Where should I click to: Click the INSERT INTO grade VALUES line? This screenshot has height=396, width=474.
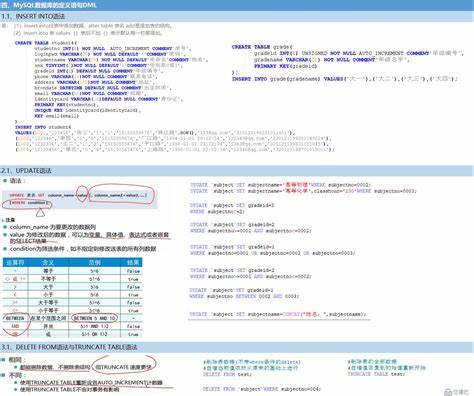point(345,79)
